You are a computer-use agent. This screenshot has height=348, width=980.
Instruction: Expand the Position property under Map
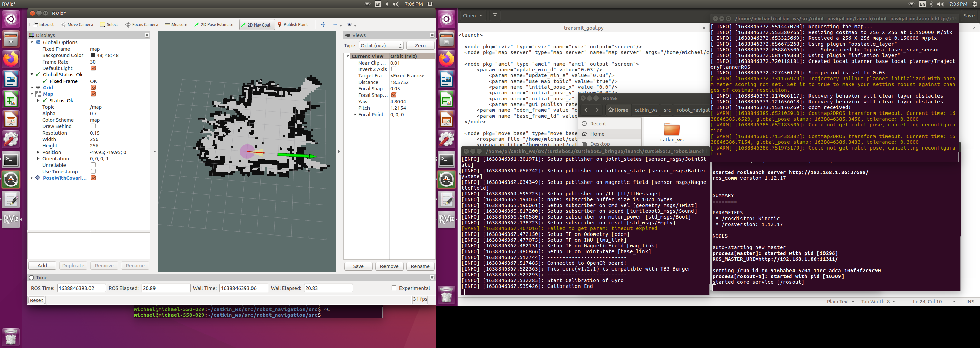[38, 152]
